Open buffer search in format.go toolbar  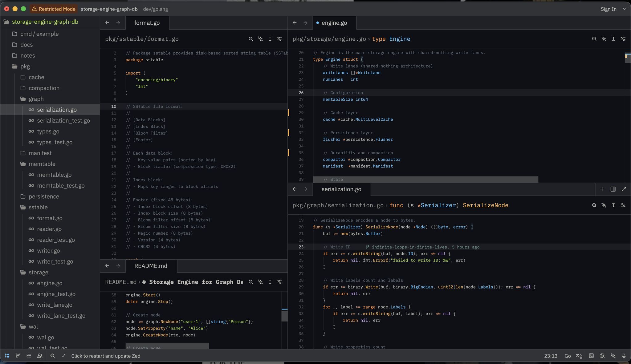coord(251,39)
